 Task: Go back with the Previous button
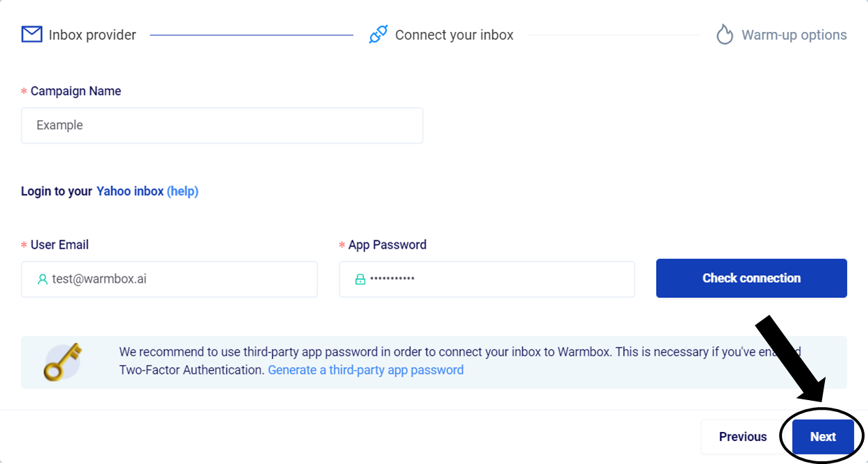click(742, 437)
